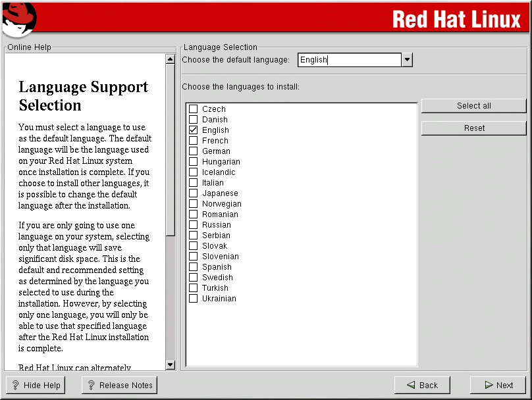Open the default language dropdown arrow
Viewport: 532px width, 400px height.
(x=407, y=60)
